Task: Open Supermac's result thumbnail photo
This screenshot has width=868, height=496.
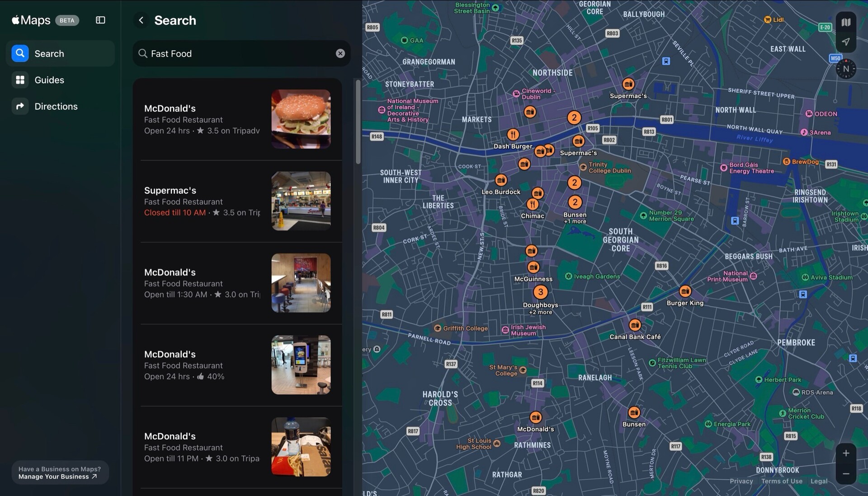Action: point(301,201)
